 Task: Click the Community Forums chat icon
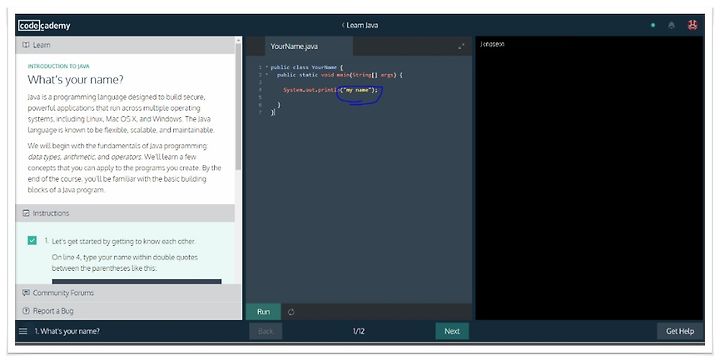[26, 292]
